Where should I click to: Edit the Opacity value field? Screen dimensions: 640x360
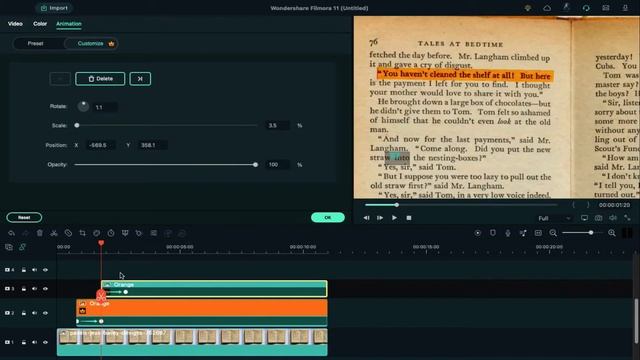point(278,164)
